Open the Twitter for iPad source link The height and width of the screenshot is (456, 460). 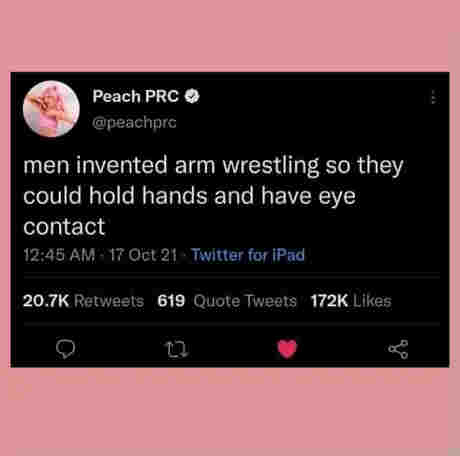(248, 255)
